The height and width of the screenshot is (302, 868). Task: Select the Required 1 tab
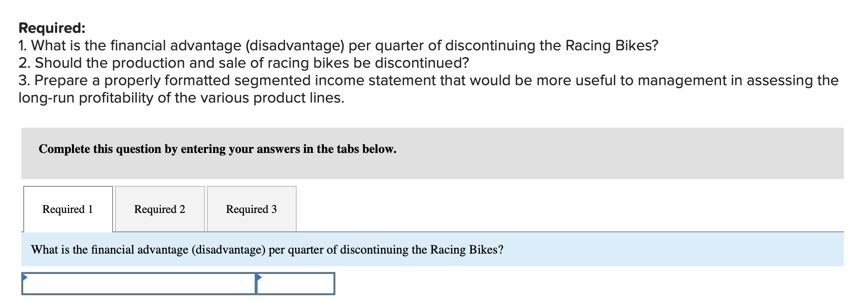tap(68, 209)
